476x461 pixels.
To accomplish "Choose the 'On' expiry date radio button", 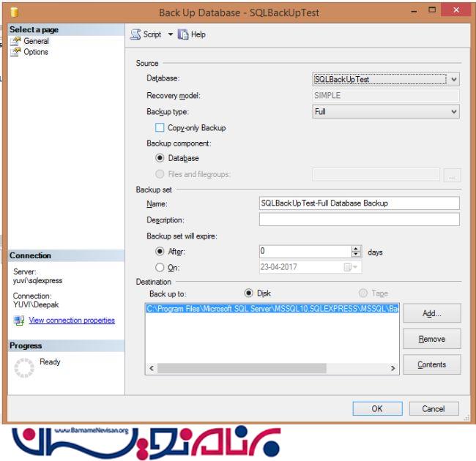I will click(x=160, y=268).
